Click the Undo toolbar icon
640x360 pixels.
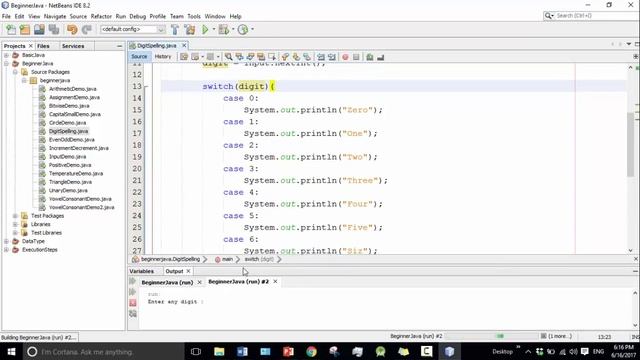[x=72, y=29]
